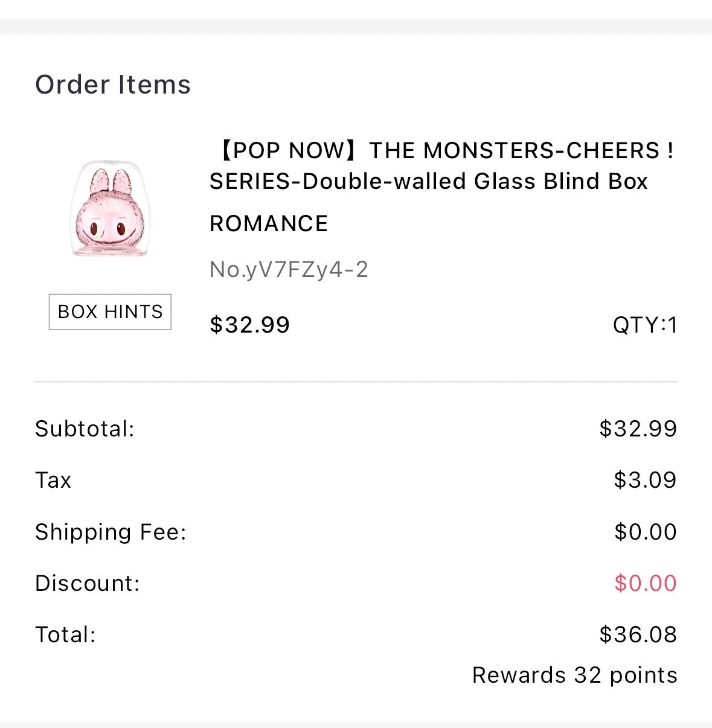Image resolution: width=712 pixels, height=728 pixels.
Task: Click the Subtotal label
Action: tap(85, 429)
